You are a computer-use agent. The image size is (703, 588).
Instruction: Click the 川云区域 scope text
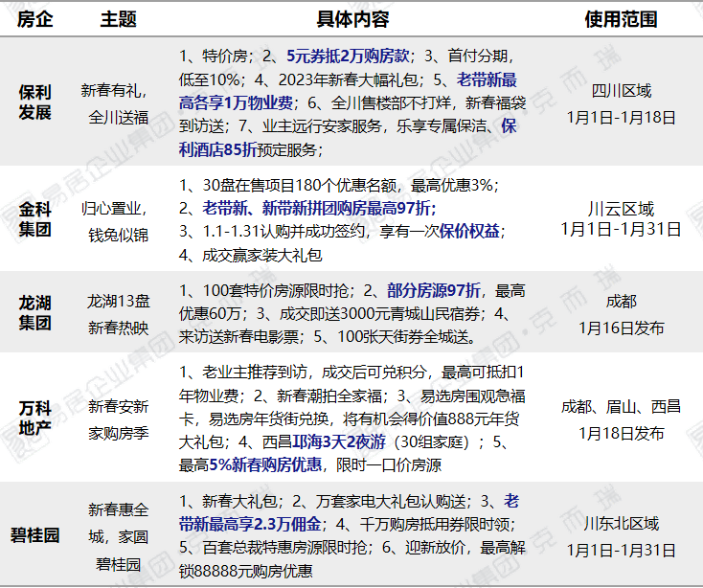[x=621, y=210]
